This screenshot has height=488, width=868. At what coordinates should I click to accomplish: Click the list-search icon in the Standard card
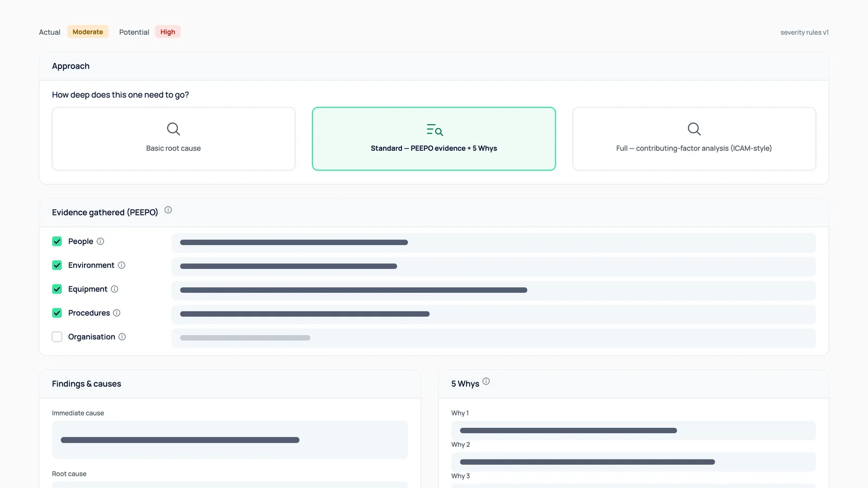tap(435, 130)
